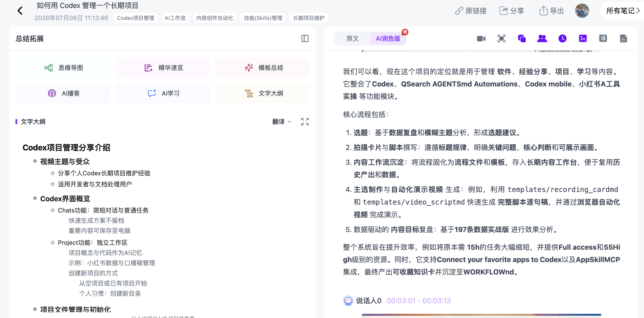Open 模板总结 template summary
Screen dimensions: 644x318
pos(263,67)
